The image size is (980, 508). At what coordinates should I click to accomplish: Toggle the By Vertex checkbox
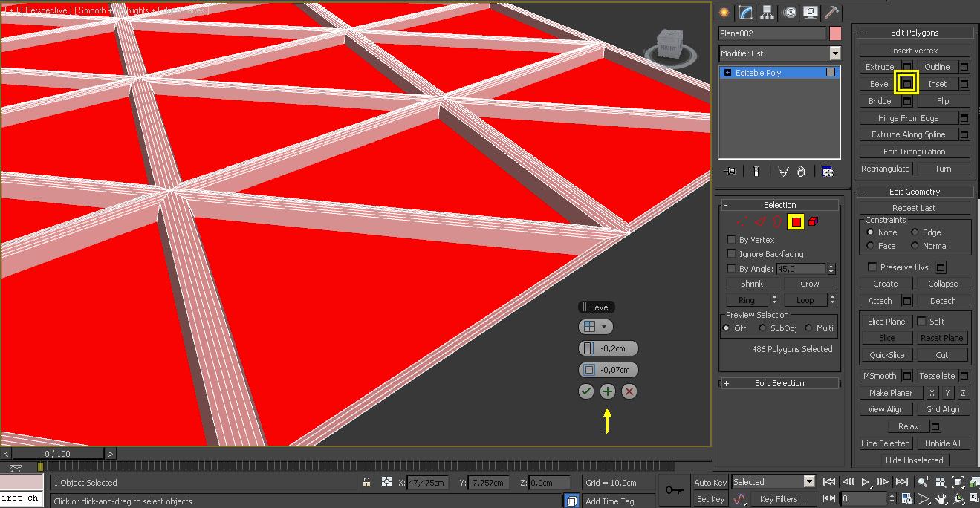click(x=731, y=240)
